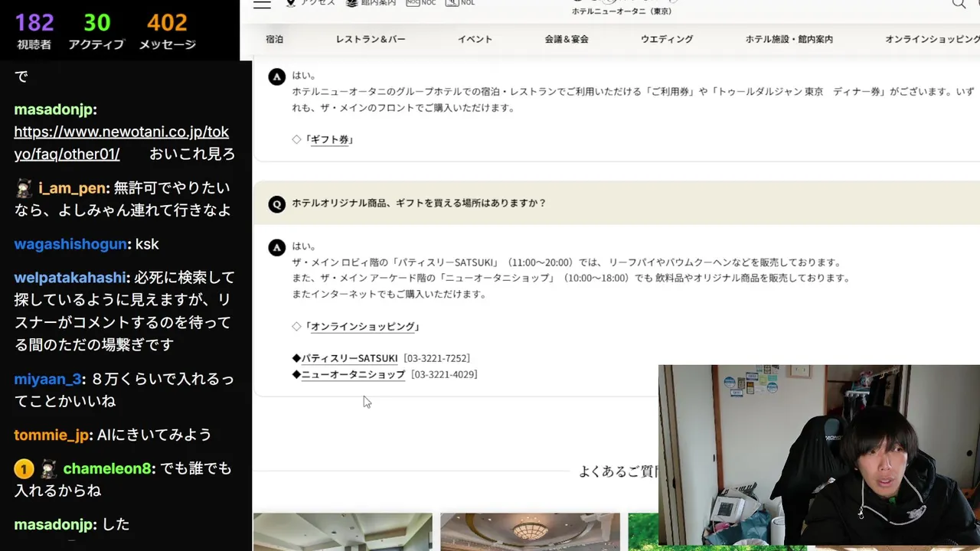Open the パティスリーSATSUKI link
The image size is (980, 551).
[x=349, y=358]
